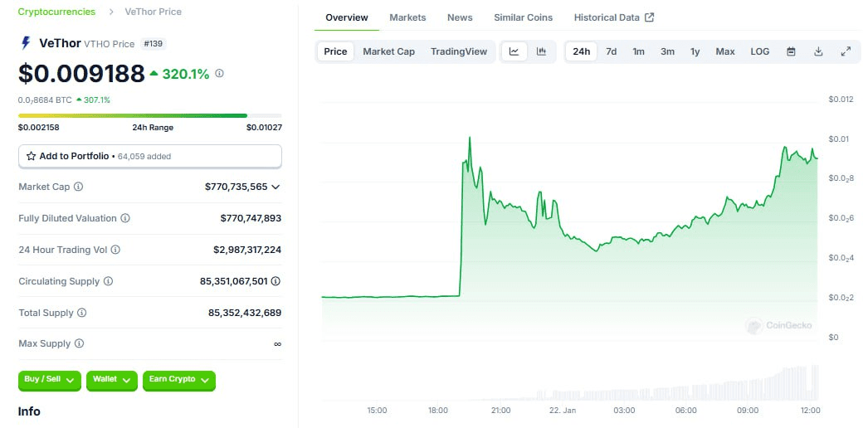Set chart range to Max
Viewport: 868px width, 428px height.
coord(725,51)
